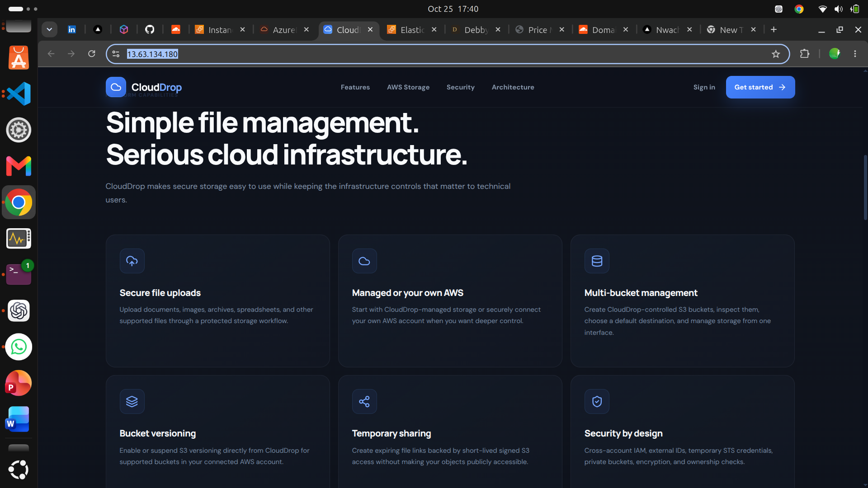This screenshot has height=488, width=868.
Task: Show applications via Ubuntu logo
Action: 19,469
